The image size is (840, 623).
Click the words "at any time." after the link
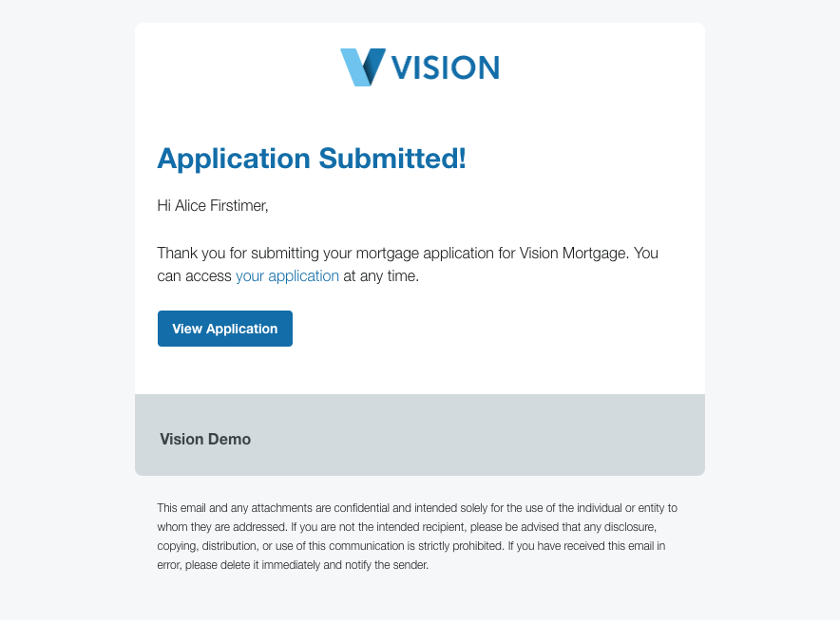381,276
